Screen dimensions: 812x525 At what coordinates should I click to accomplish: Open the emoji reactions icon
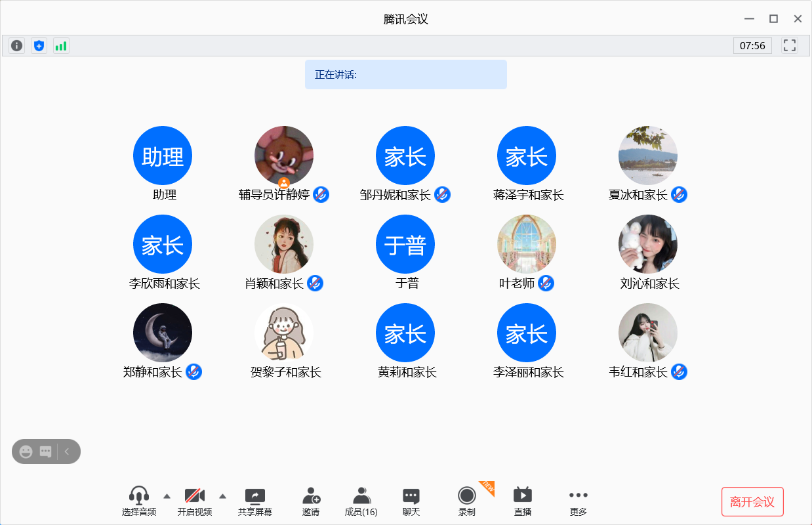click(x=26, y=451)
